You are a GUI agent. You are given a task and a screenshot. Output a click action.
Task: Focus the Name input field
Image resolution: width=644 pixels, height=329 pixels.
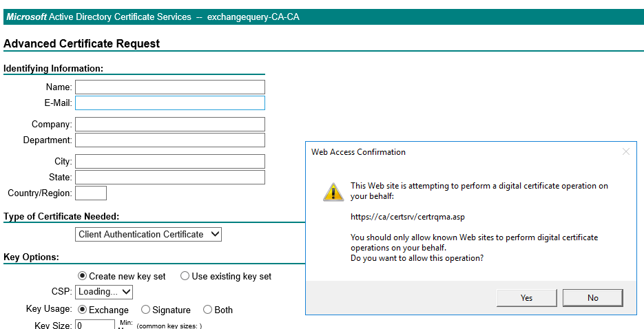coord(170,87)
